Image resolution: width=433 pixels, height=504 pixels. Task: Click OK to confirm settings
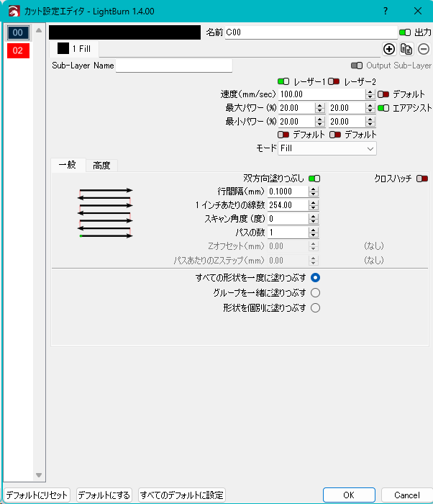[x=349, y=495]
